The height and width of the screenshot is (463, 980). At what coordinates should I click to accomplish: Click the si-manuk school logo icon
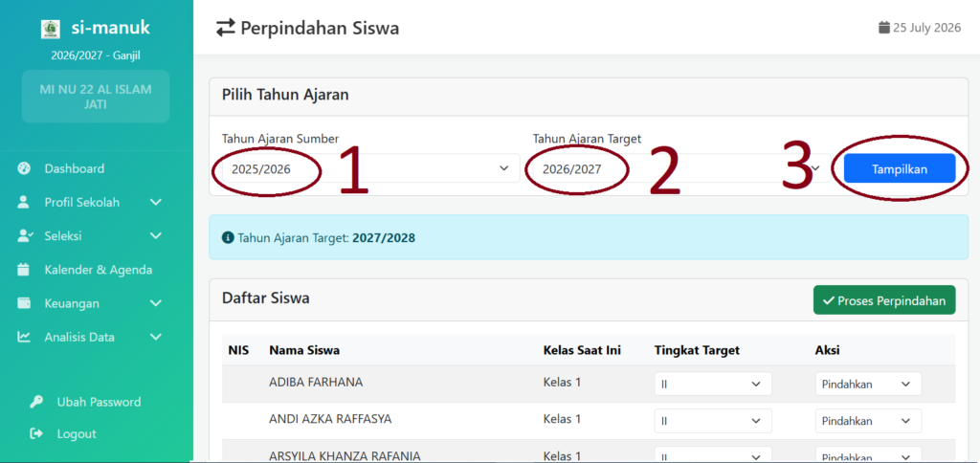51,29
